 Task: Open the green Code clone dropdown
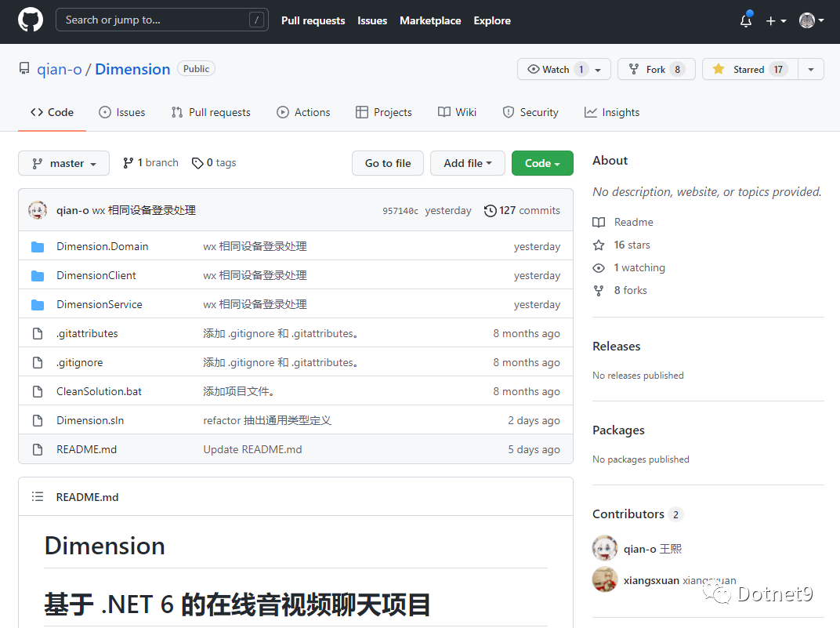[542, 163]
